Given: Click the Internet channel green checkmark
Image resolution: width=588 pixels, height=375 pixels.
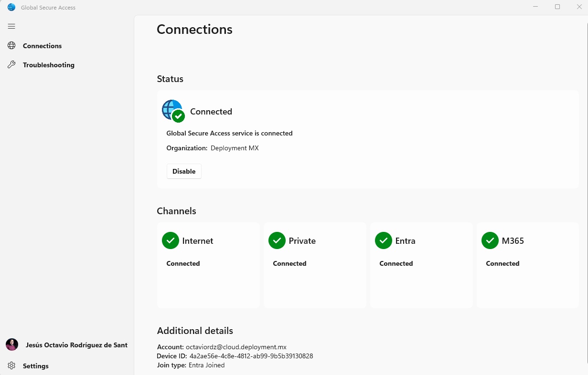Looking at the screenshot, I should tap(171, 240).
